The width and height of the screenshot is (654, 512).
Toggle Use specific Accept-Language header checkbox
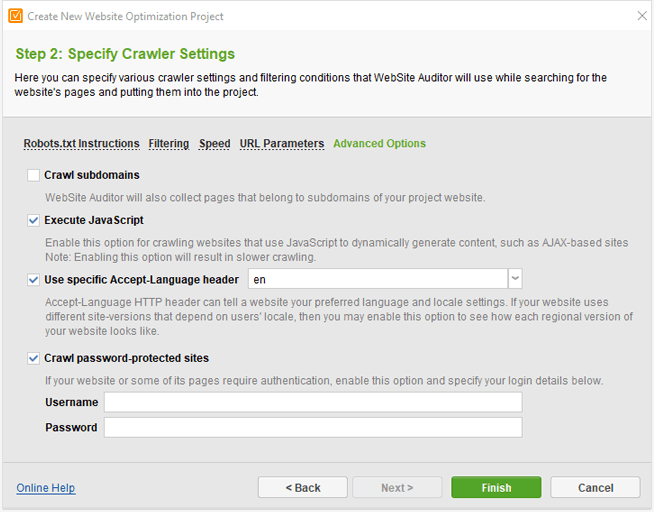click(34, 279)
